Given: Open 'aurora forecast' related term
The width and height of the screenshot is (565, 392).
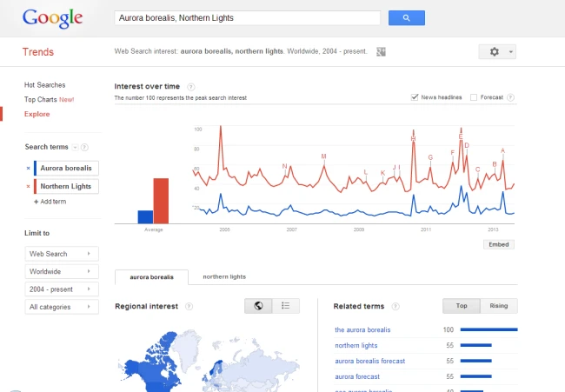Looking at the screenshot, I should (357, 377).
